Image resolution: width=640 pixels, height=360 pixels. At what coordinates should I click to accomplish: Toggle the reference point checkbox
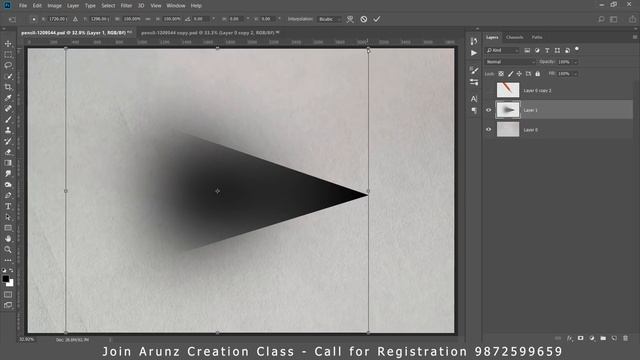tap(33, 19)
